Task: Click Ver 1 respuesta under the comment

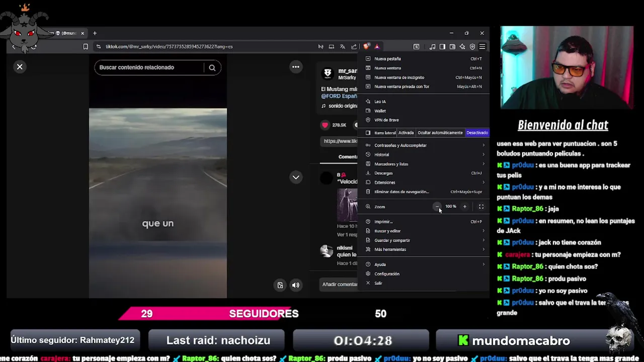Action: (x=347, y=235)
